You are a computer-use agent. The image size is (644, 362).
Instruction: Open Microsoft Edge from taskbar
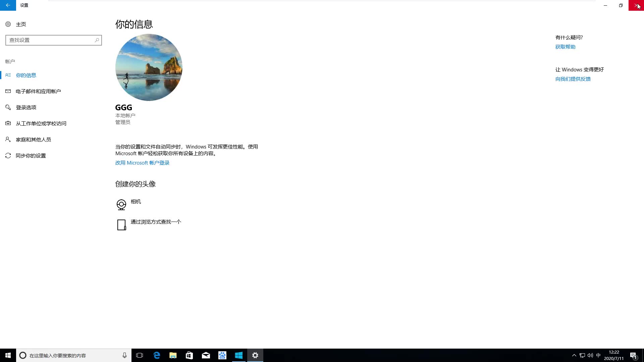[x=157, y=355]
